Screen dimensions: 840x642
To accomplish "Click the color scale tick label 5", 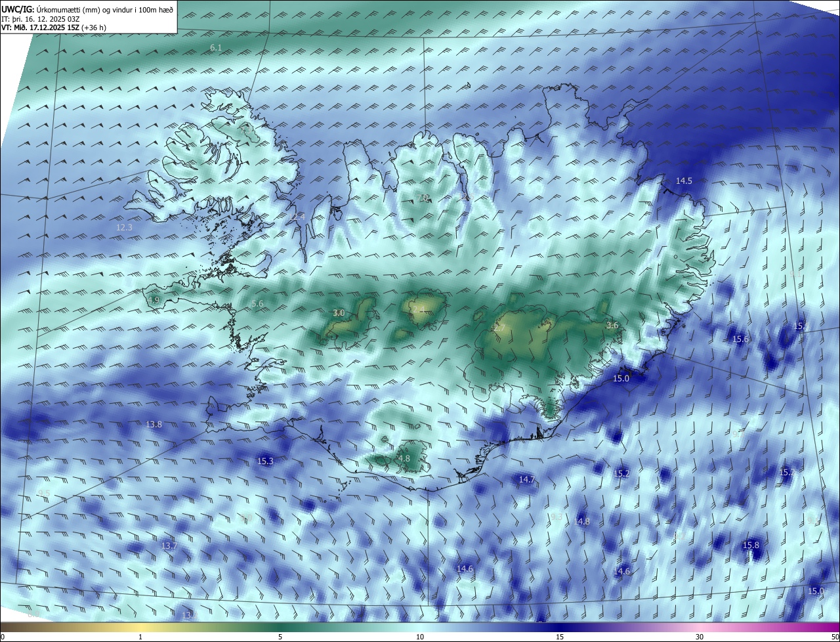I will [280, 637].
